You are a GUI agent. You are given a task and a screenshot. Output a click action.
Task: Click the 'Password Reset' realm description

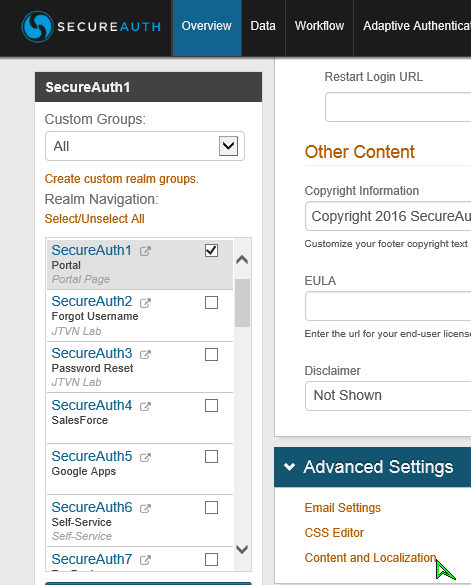point(92,368)
